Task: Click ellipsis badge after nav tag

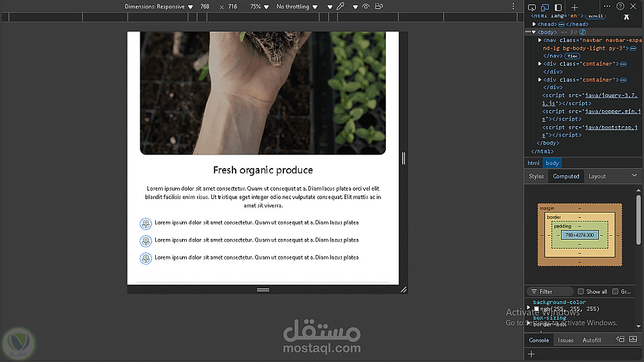Action: pos(633,48)
